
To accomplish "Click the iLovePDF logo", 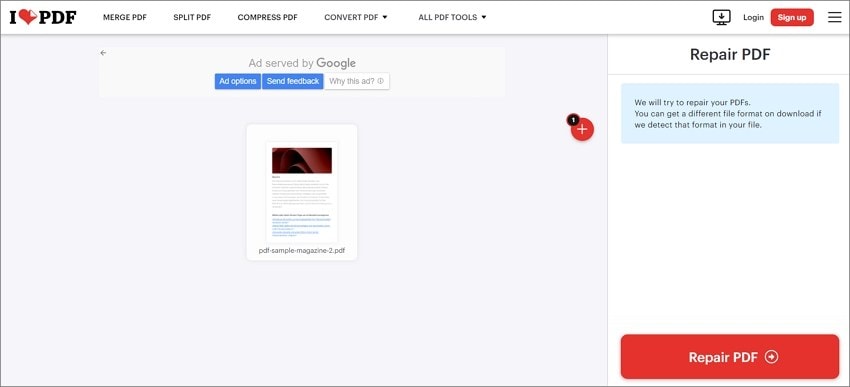I will (x=43, y=17).
